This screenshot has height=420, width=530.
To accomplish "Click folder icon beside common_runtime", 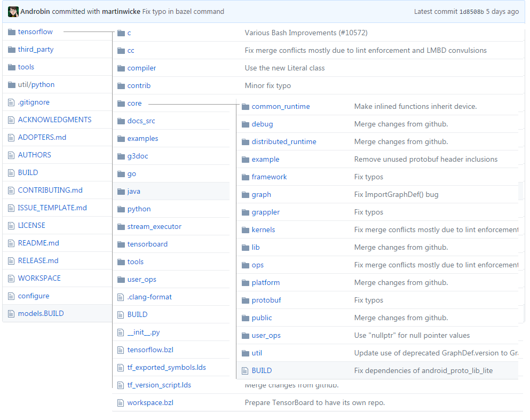I will point(246,107).
